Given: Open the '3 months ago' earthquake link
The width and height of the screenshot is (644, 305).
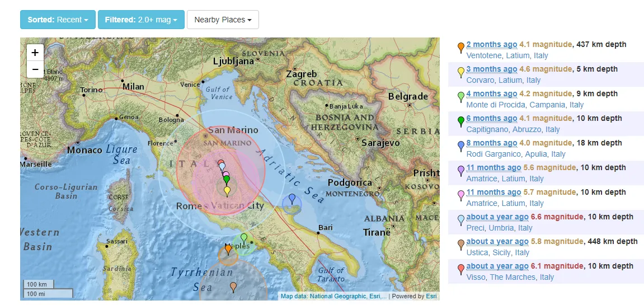Looking at the screenshot, I should (492, 69).
